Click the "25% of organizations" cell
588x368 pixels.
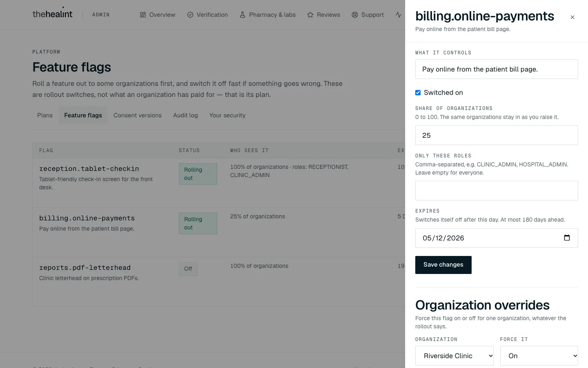point(258,216)
